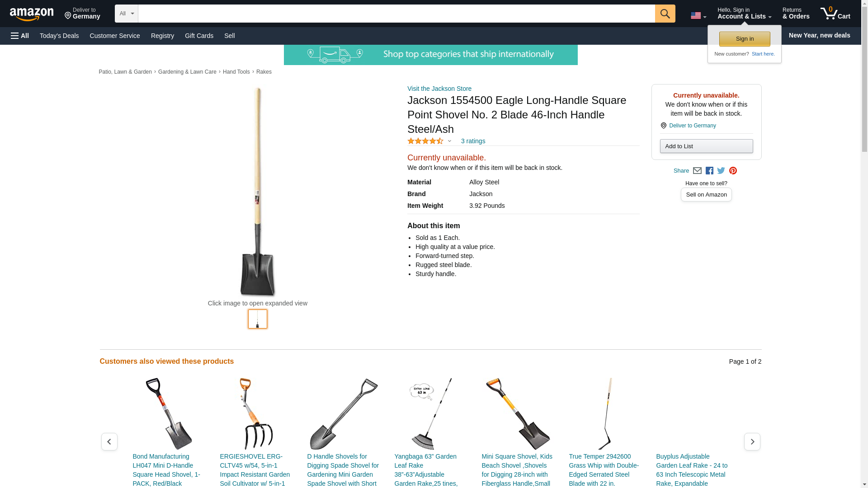Share product on Pinterest icon
The width and height of the screenshot is (868, 488).
point(733,171)
